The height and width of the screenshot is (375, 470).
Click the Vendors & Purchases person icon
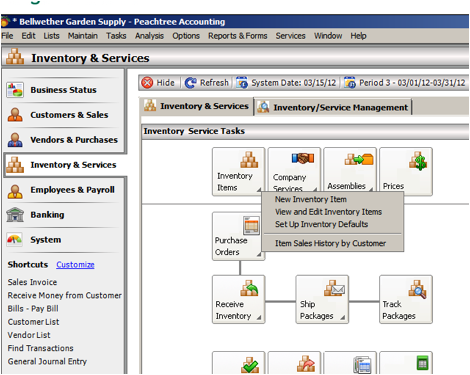[15, 140]
